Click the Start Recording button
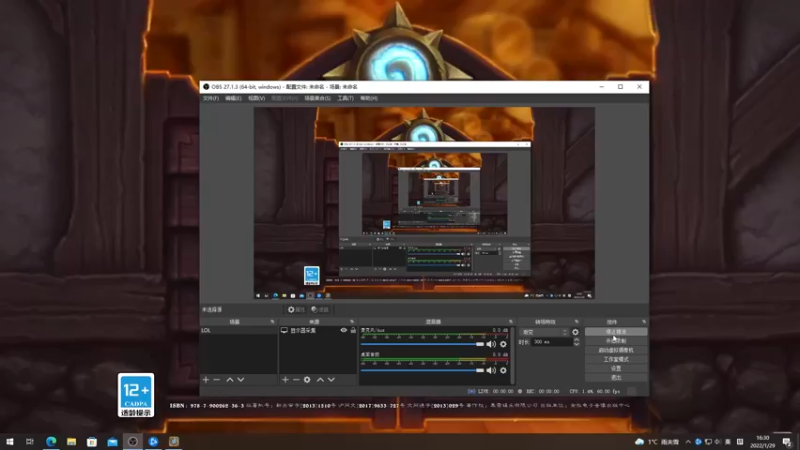The height and width of the screenshot is (450, 800). pos(616,341)
